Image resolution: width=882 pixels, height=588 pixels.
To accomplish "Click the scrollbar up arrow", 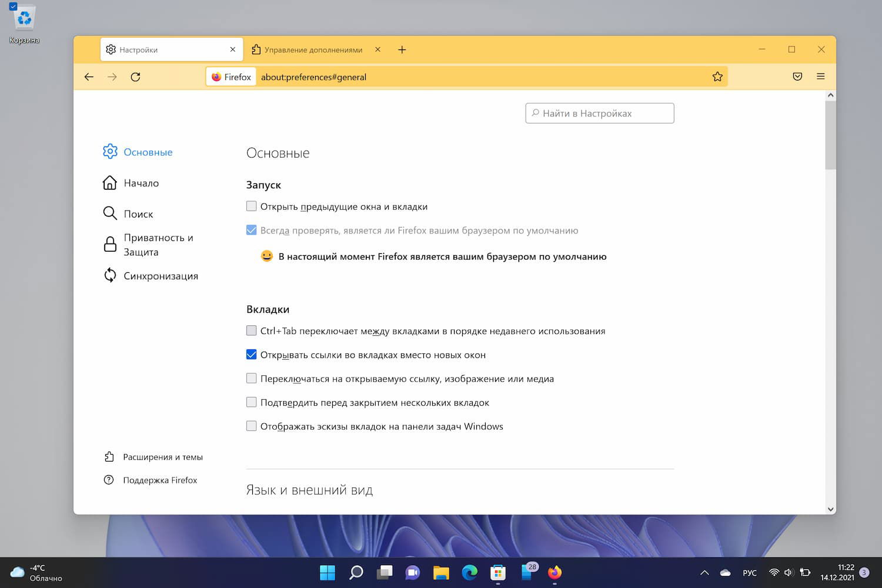I will [830, 95].
